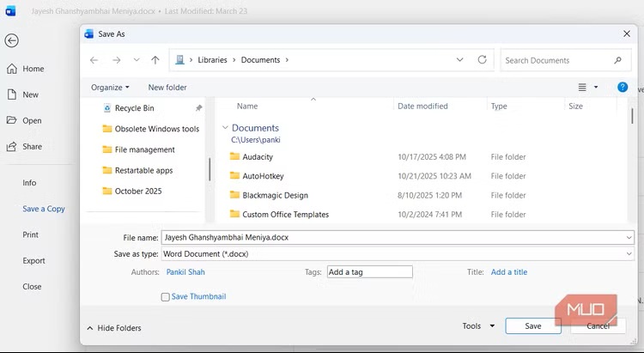Select Save a Copy in sidebar
Viewport: 644px width, 353px height.
pos(44,209)
